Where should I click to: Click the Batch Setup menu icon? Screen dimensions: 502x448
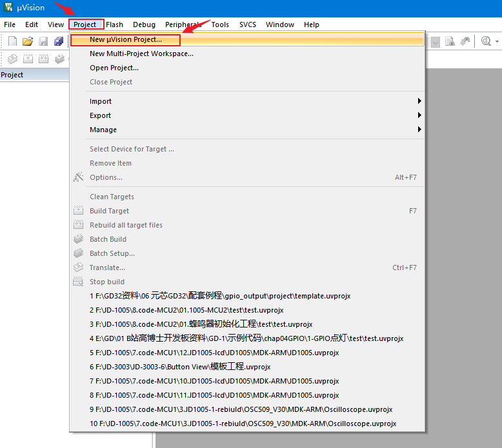(78, 253)
